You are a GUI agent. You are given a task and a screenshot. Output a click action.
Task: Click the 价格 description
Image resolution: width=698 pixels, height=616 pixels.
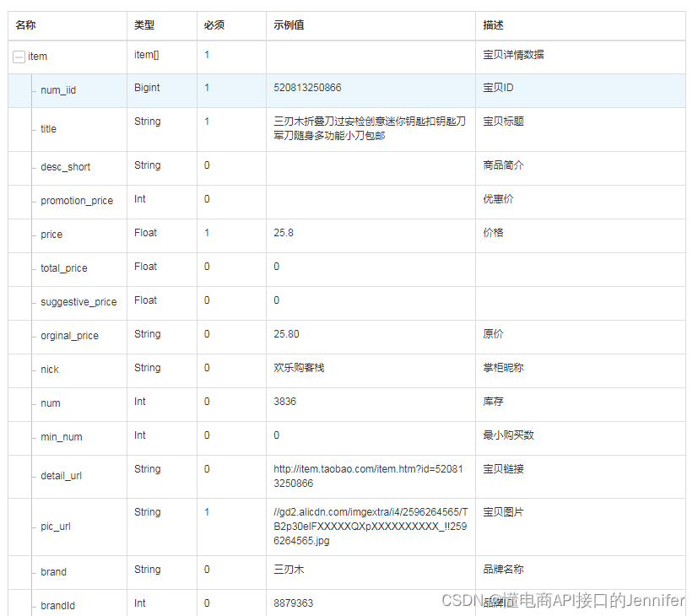pos(493,233)
